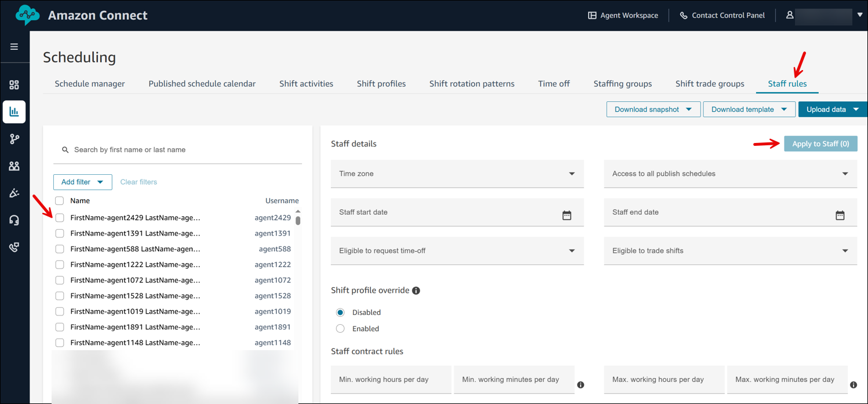Image resolution: width=868 pixels, height=404 pixels.
Task: Open the routing flows sidebar icon
Action: [14, 139]
